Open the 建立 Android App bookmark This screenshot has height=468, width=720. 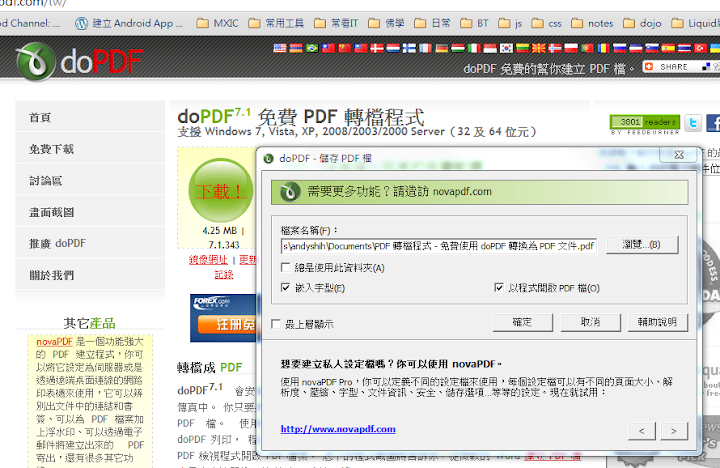(x=129, y=23)
